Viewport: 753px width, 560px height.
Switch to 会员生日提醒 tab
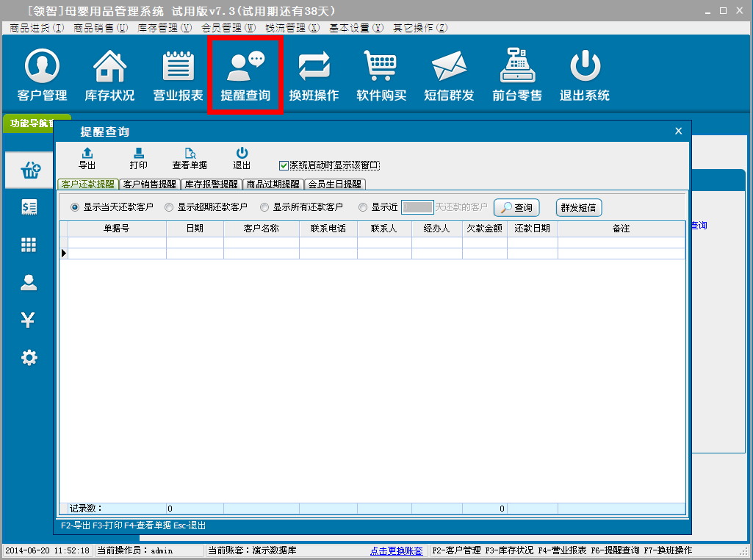[x=335, y=184]
